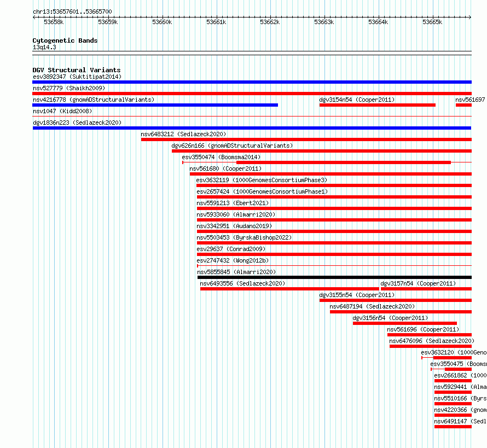Viewport: 487px width, 448px height.
Task: Click the chr13:53657601..53665700 coordinate label
Action: (x=72, y=11)
